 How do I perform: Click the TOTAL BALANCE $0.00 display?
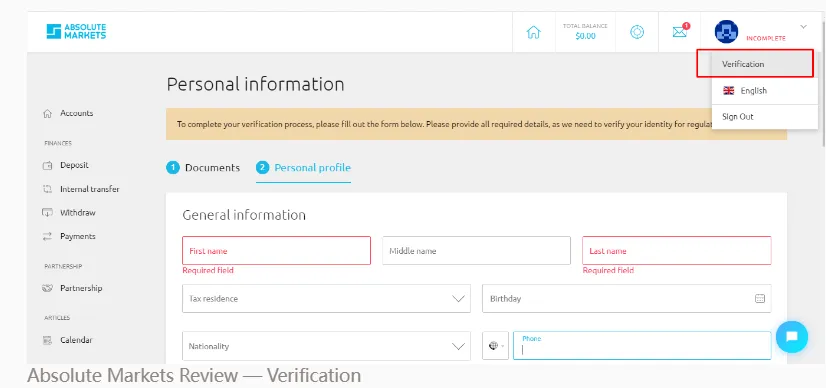coord(585,32)
